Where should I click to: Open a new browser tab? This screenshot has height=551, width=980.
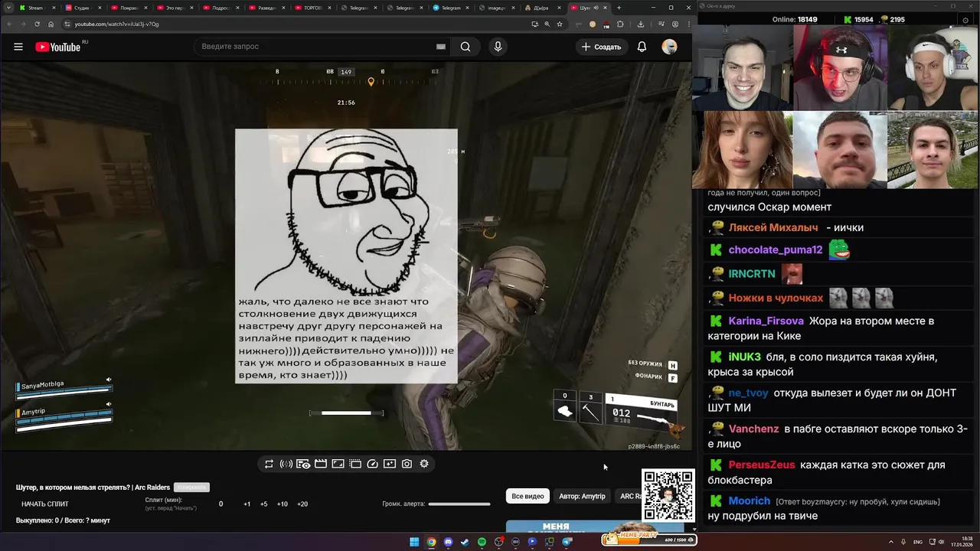pos(619,8)
